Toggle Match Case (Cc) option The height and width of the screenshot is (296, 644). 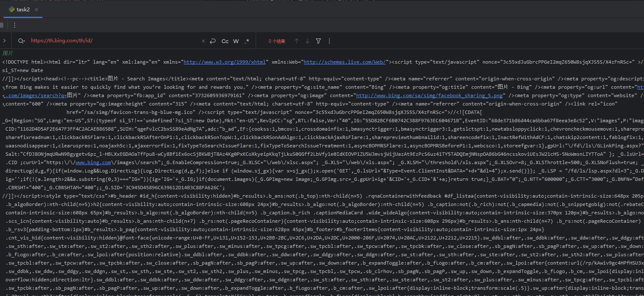tap(225, 41)
